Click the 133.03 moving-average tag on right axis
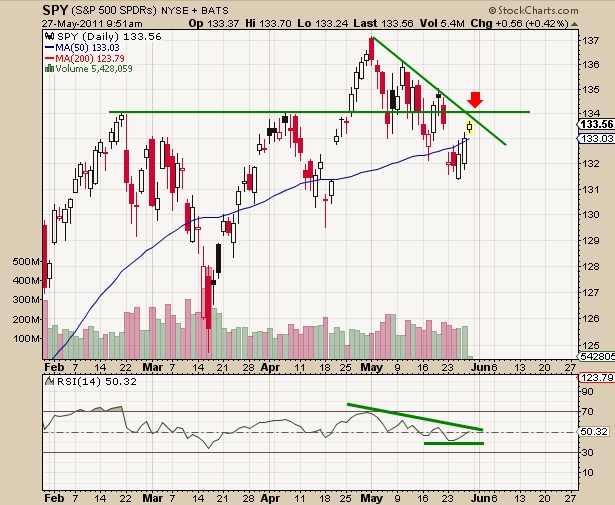615x505 pixels. 596,138
